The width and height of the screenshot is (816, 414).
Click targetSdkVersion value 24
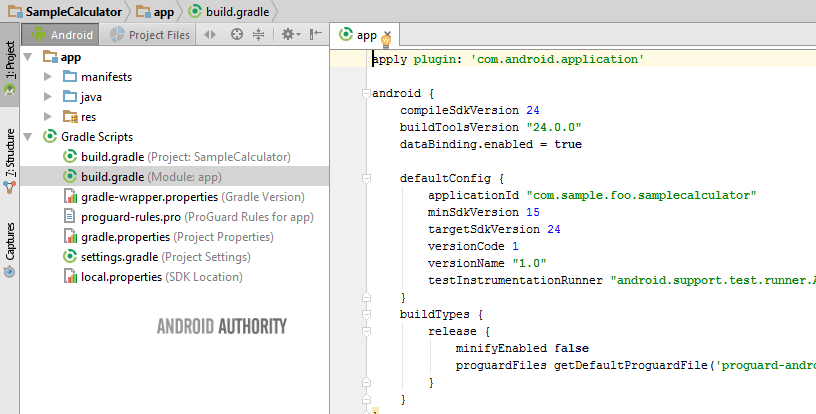(554, 229)
